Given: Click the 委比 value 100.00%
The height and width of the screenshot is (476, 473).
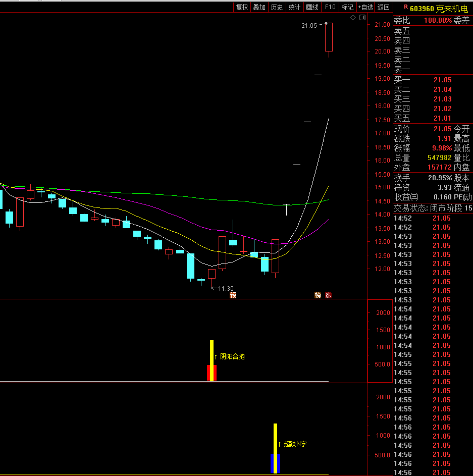Looking at the screenshot, I should [x=438, y=20].
